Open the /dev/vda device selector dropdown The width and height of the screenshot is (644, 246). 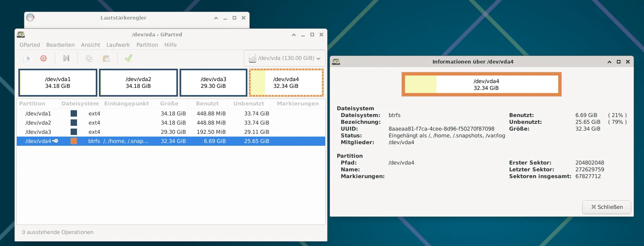(284, 58)
